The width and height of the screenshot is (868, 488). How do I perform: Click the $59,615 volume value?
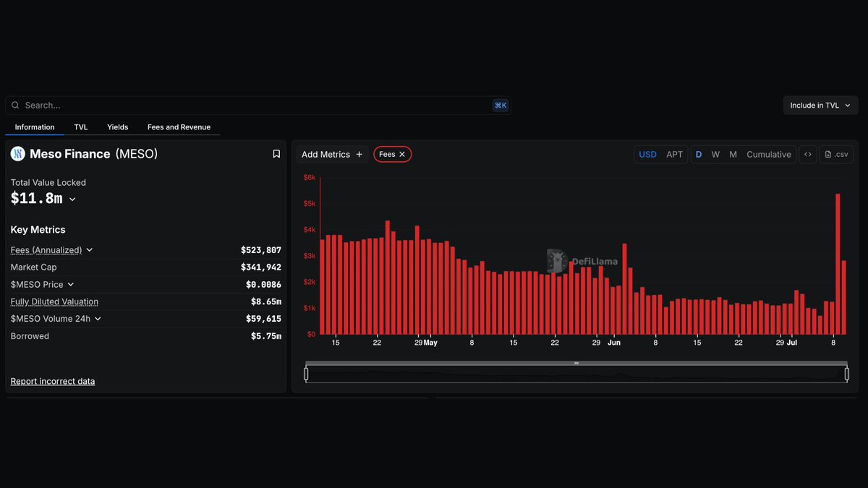click(x=263, y=319)
